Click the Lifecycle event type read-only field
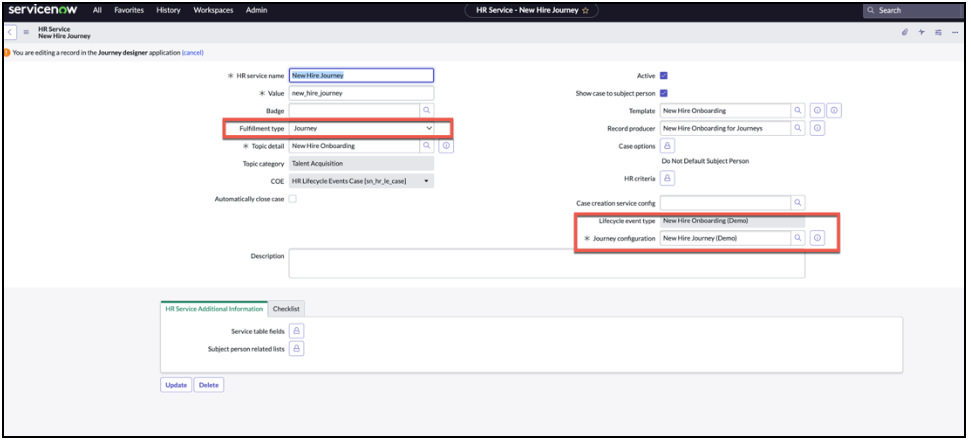971x442 pixels. click(733, 221)
